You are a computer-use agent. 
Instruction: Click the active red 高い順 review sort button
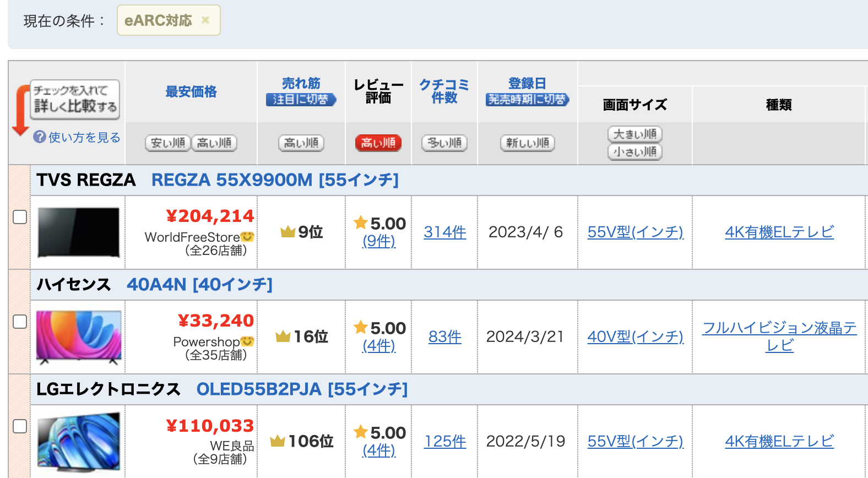click(x=378, y=143)
